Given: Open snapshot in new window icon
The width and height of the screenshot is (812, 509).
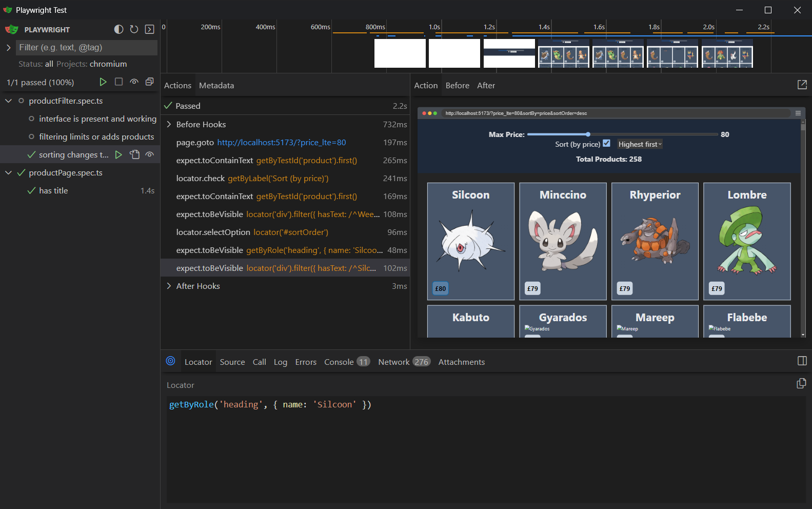Looking at the screenshot, I should [x=802, y=85].
